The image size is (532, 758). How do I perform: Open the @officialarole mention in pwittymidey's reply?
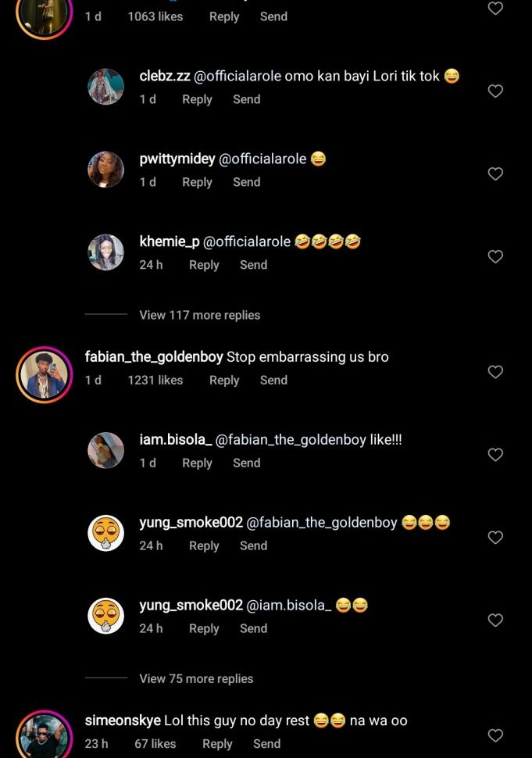[262, 159]
